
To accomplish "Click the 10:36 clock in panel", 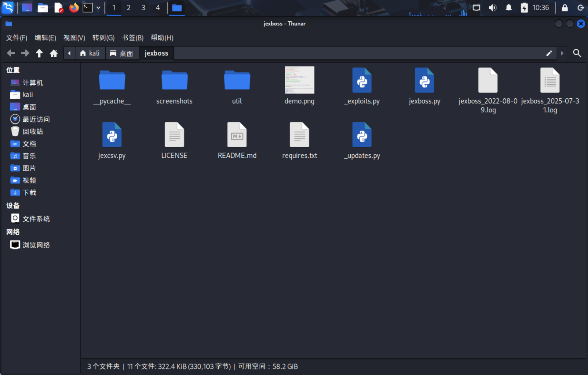I will (541, 8).
